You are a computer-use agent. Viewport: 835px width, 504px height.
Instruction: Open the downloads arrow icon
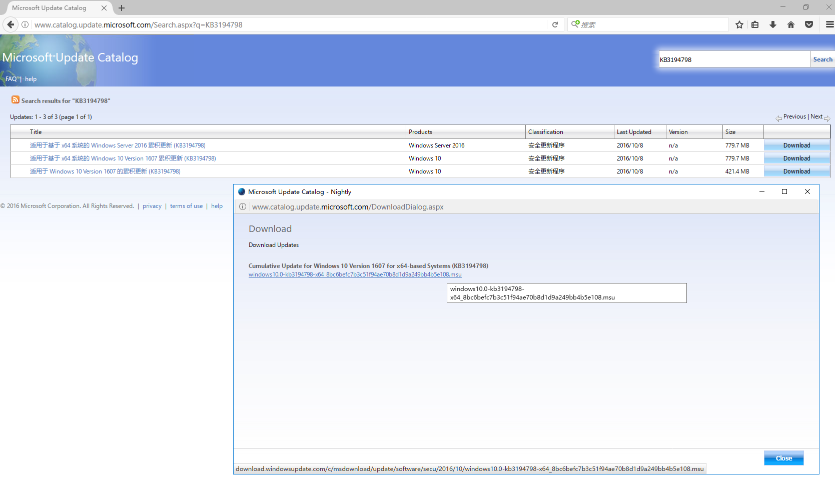(773, 24)
